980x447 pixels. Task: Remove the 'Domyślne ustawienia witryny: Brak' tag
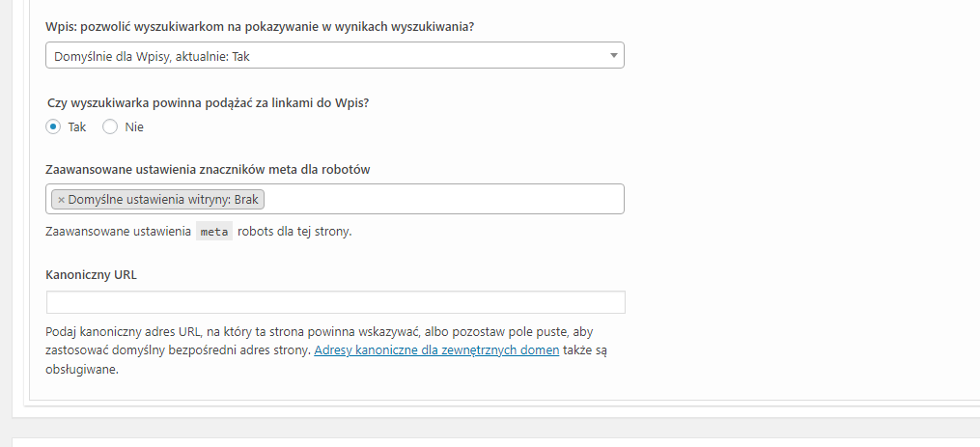point(61,200)
